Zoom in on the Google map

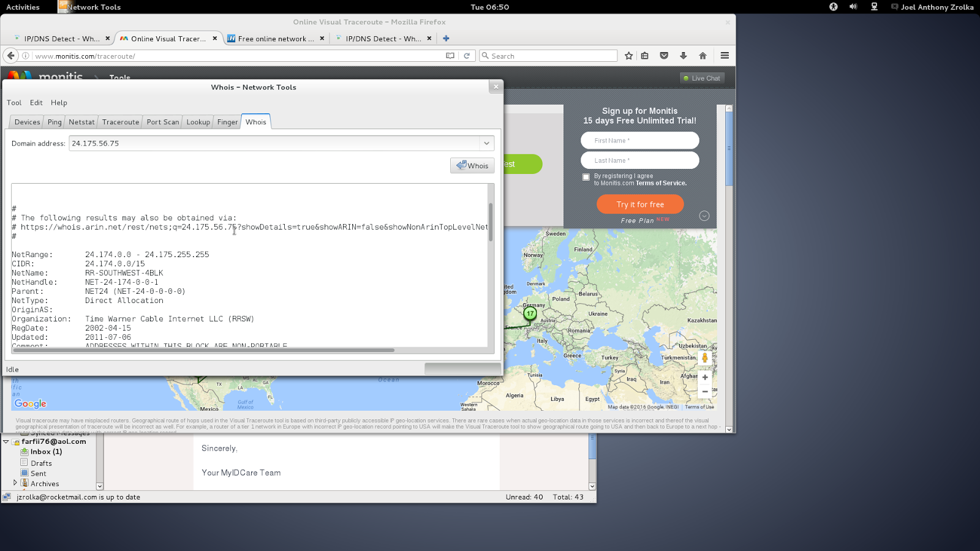tap(705, 378)
